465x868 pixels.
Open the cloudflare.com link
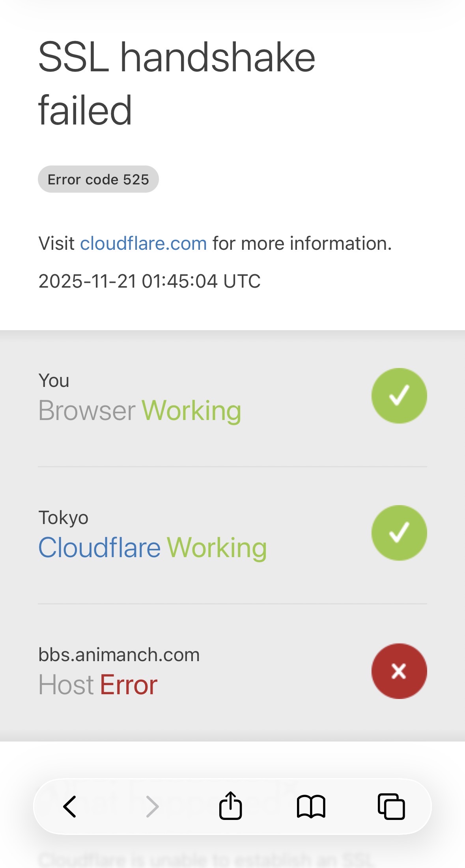click(x=144, y=243)
